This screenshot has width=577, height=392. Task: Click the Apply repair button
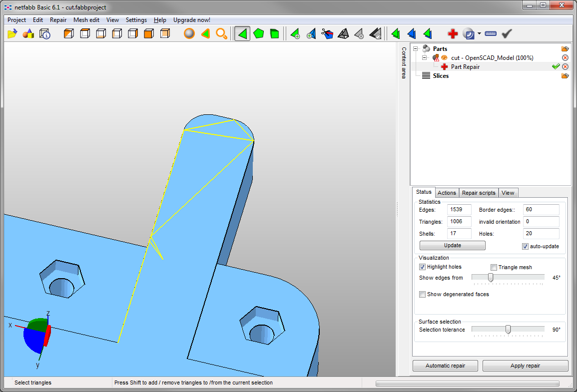525,366
